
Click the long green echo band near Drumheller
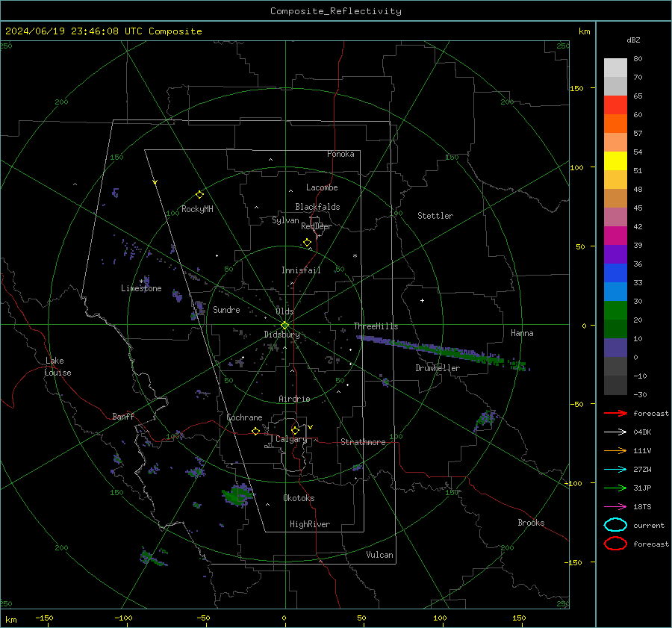443,352
